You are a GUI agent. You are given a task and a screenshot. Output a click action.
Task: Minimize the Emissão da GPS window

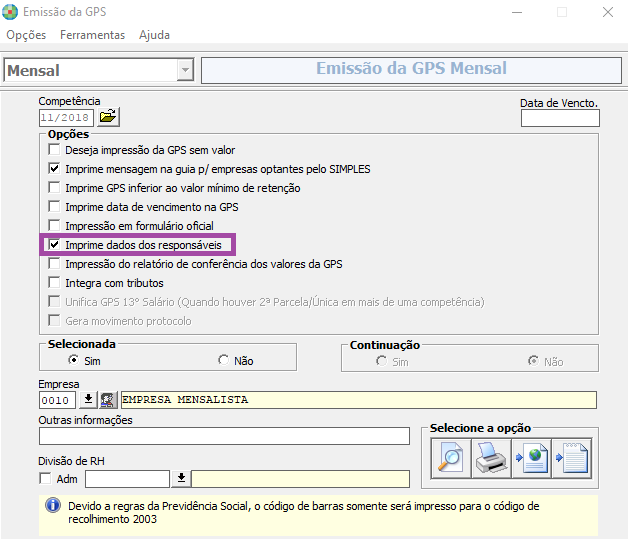click(517, 12)
